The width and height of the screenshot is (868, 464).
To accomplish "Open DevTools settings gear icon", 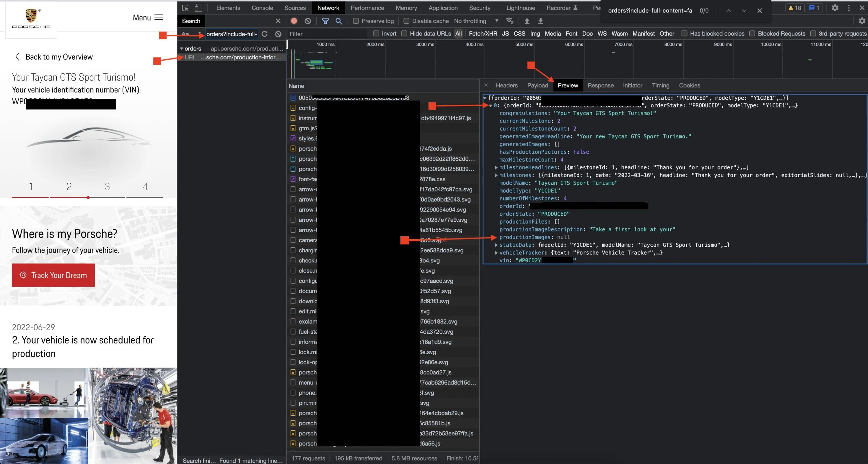I will click(x=835, y=8).
